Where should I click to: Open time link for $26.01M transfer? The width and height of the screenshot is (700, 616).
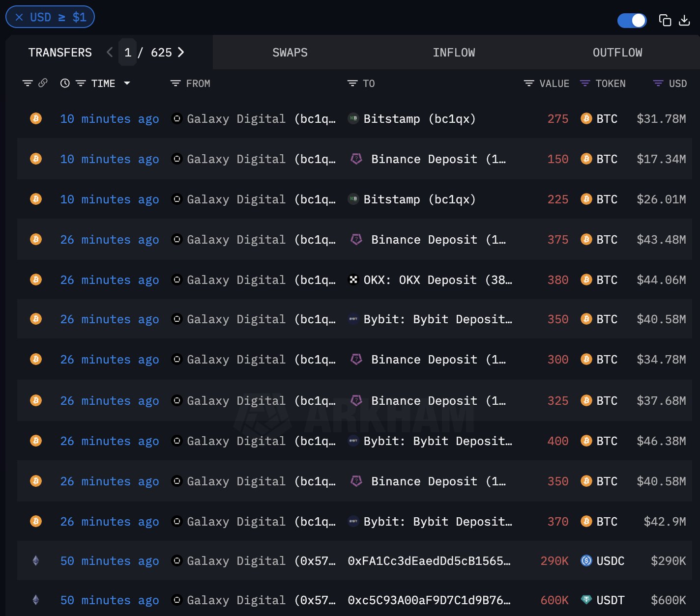[x=110, y=199]
